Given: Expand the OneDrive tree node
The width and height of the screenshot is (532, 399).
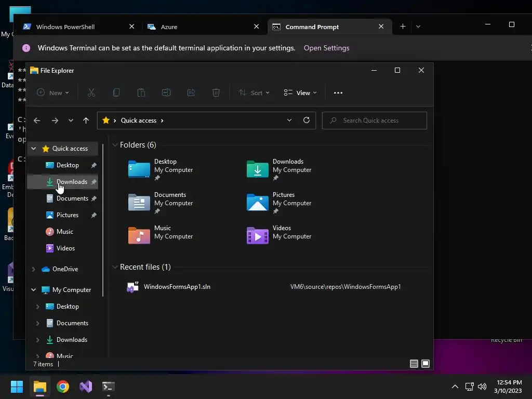Looking at the screenshot, I should 34,269.
